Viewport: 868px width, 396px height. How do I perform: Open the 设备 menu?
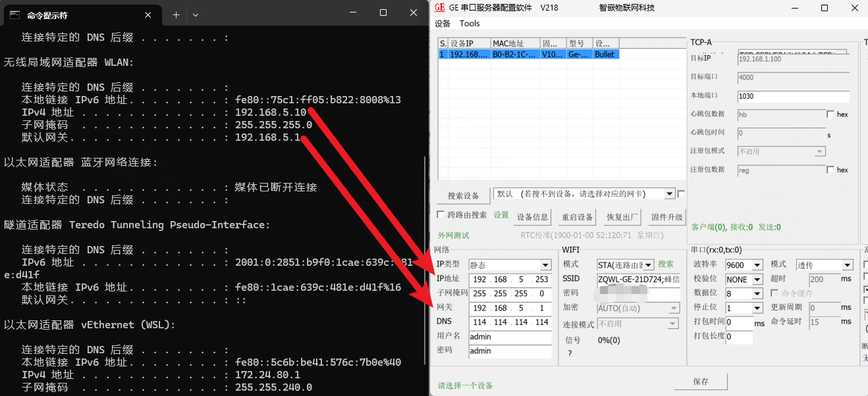tap(443, 24)
